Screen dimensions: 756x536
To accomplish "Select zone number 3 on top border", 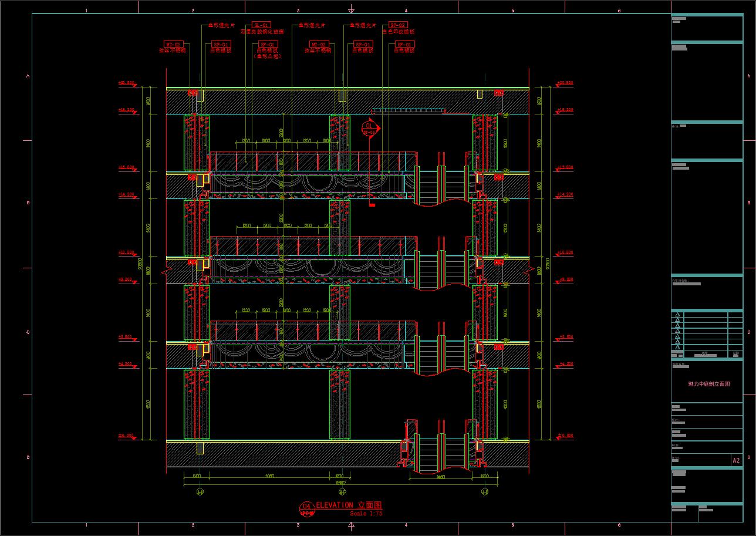I will (298, 11).
